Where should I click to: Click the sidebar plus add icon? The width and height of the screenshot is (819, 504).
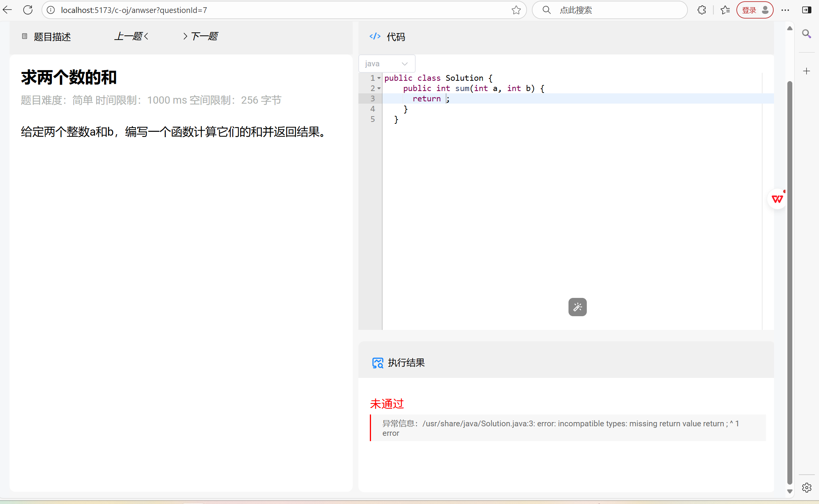(806, 71)
